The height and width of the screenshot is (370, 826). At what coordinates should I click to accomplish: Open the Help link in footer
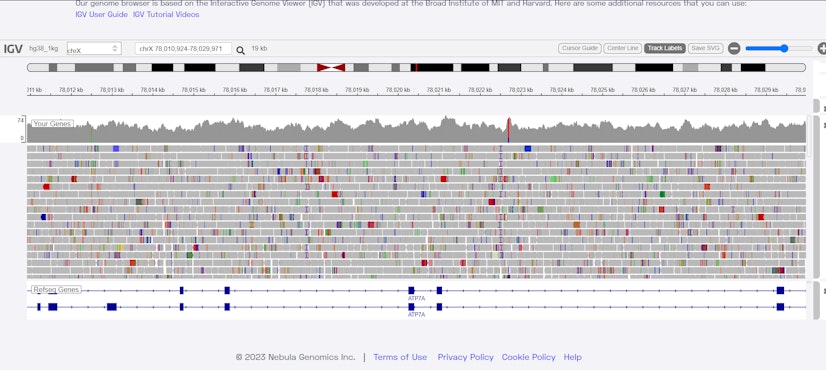point(573,357)
